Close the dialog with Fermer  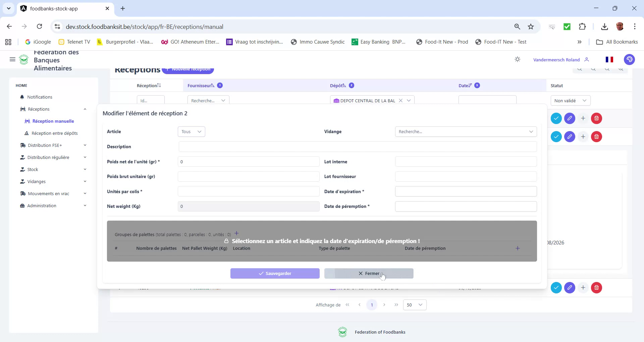369,273
